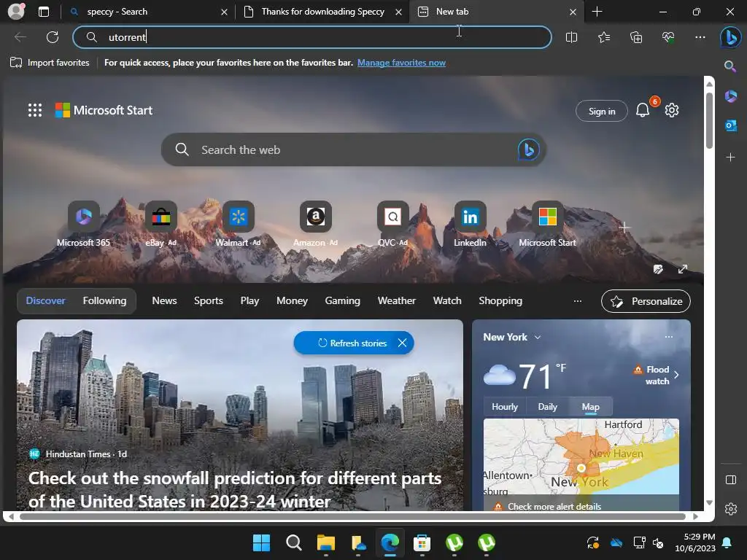Click the browser refresh button
747x560 pixels.
[53, 37]
